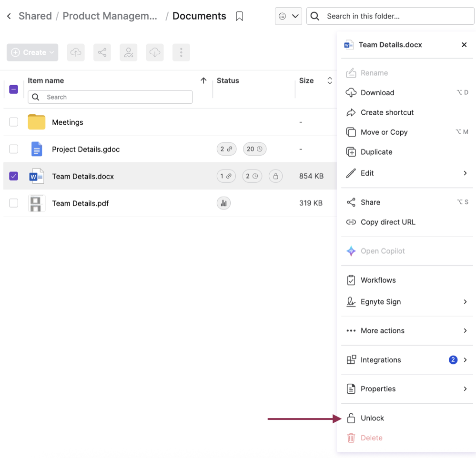Open the three-dot more options toolbar button
Viewport: 476px width, 458px height.
181,52
